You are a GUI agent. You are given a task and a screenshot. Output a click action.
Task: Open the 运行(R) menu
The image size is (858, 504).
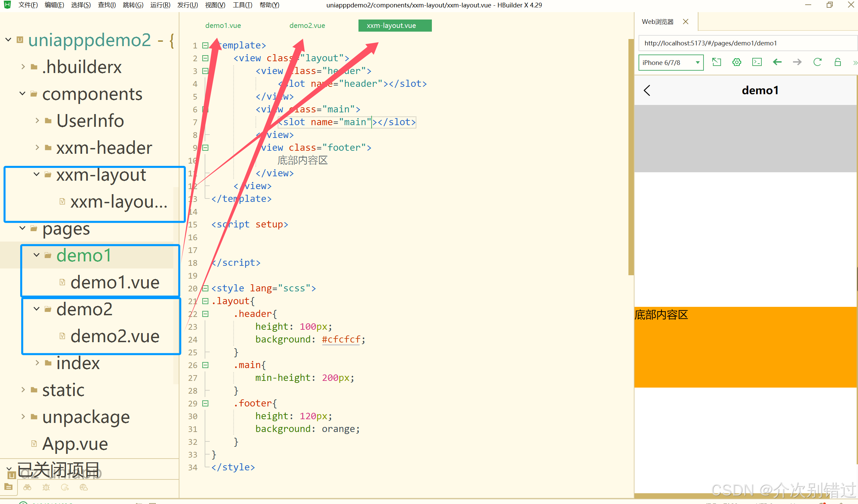[x=160, y=5]
